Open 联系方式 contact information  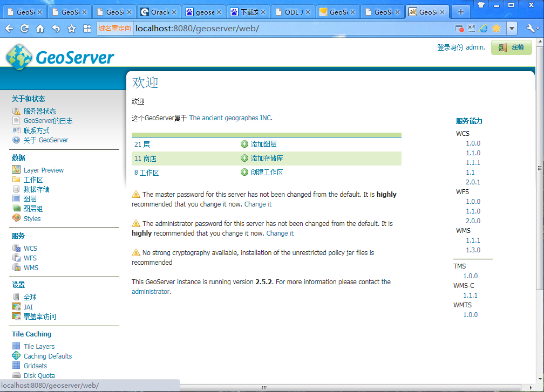[x=37, y=130]
